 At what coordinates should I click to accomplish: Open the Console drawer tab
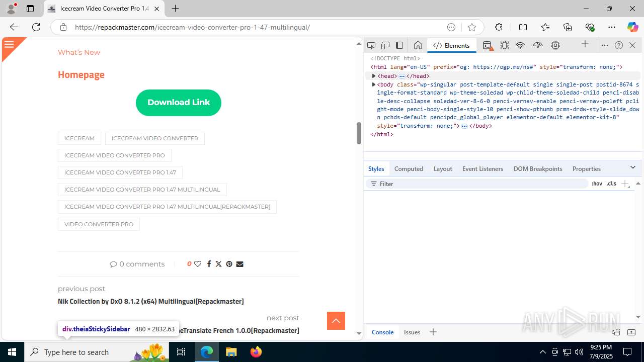tap(382, 332)
